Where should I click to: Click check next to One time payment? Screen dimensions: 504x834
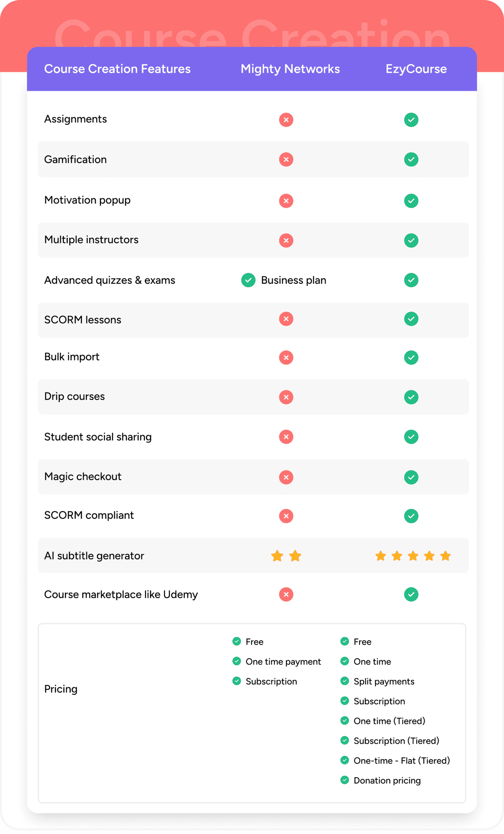[x=237, y=661]
